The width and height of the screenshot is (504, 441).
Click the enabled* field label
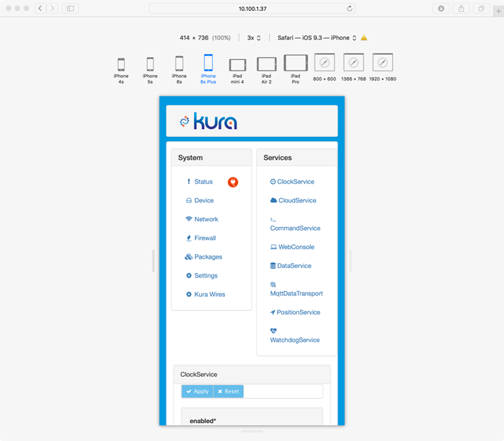tap(203, 421)
